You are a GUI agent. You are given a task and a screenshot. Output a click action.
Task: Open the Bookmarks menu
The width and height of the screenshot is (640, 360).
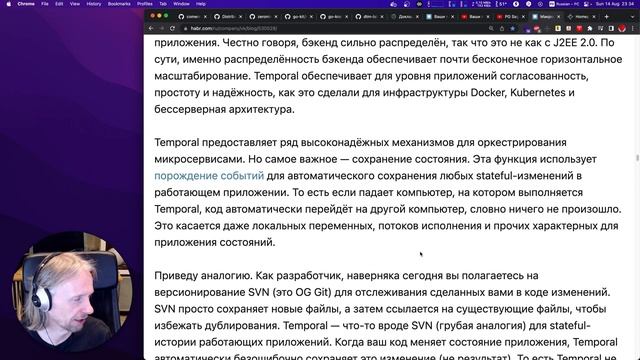click(x=119, y=4)
